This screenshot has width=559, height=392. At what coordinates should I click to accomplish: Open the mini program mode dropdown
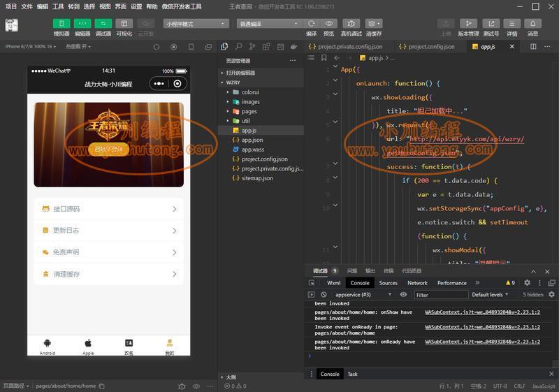(x=196, y=24)
